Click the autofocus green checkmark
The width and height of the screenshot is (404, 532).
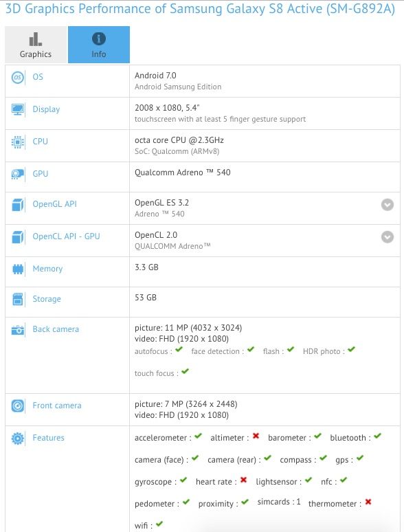[179, 349]
